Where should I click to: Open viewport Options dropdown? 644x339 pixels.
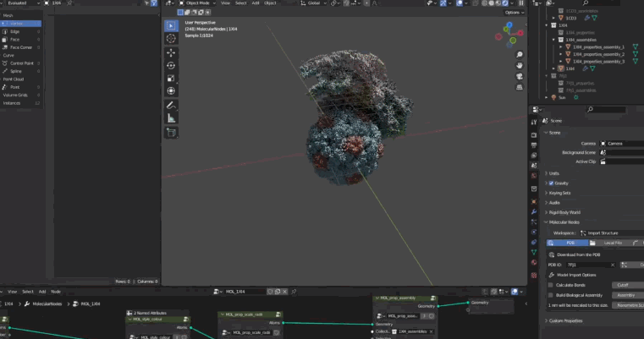[515, 13]
